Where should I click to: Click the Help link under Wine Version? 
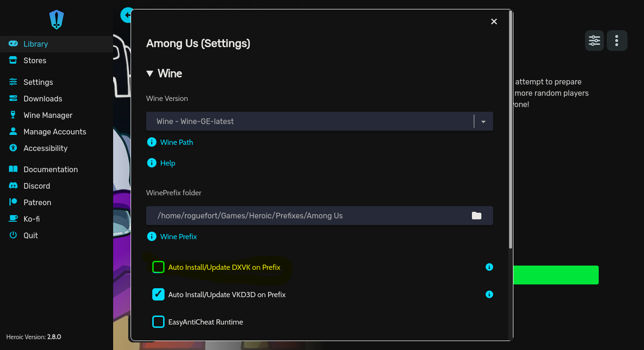click(x=168, y=163)
